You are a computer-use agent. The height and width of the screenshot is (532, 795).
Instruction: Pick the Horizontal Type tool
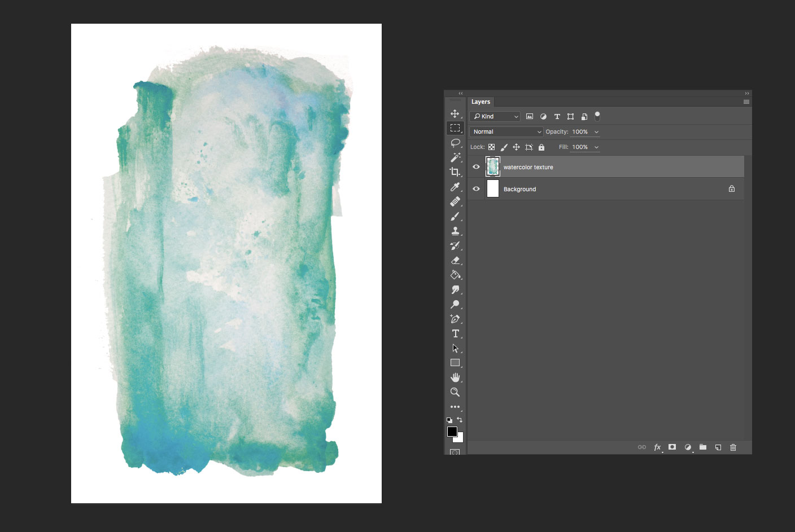(x=456, y=333)
